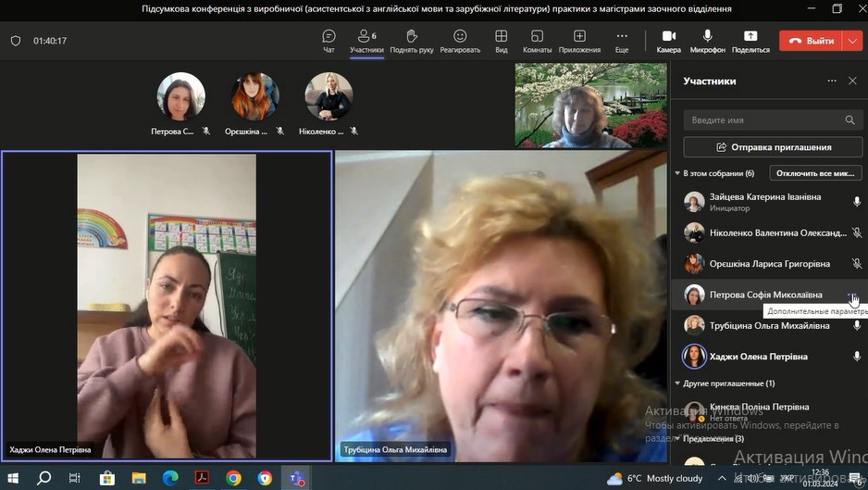Select Хаджи Олена Петрівна in list

point(769,357)
